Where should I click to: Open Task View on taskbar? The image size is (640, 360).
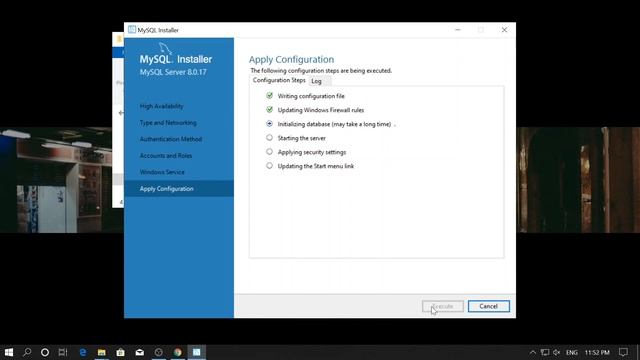[x=63, y=352]
